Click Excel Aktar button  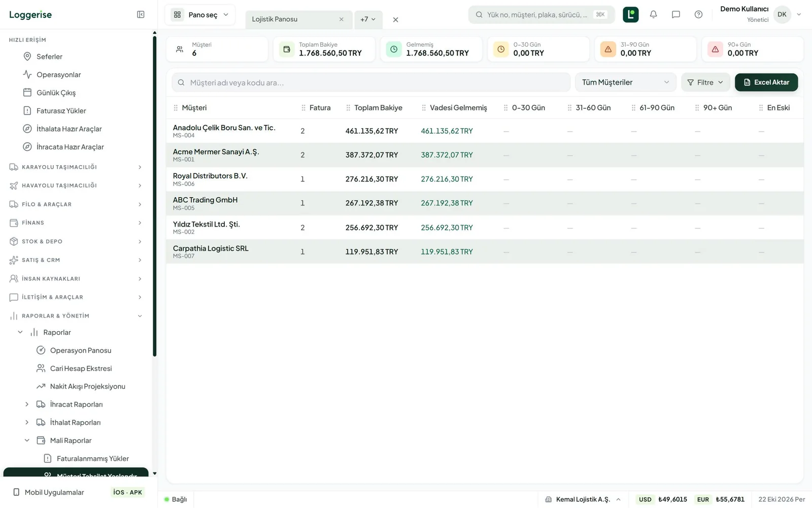tap(766, 82)
